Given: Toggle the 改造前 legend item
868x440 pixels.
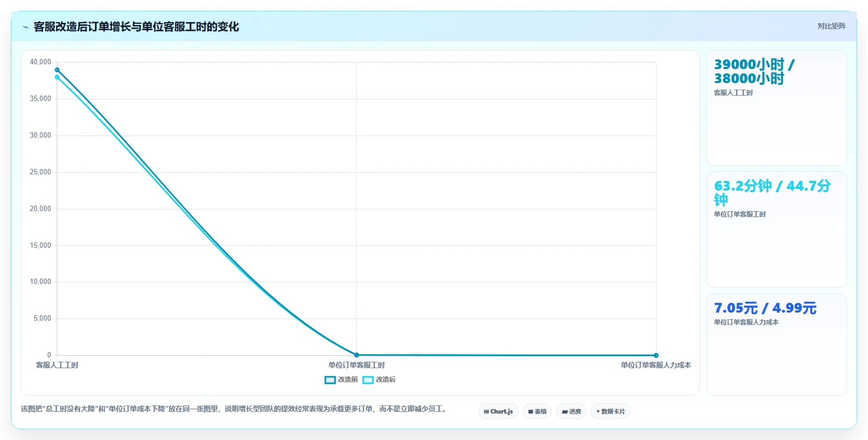Looking at the screenshot, I should 341,380.
